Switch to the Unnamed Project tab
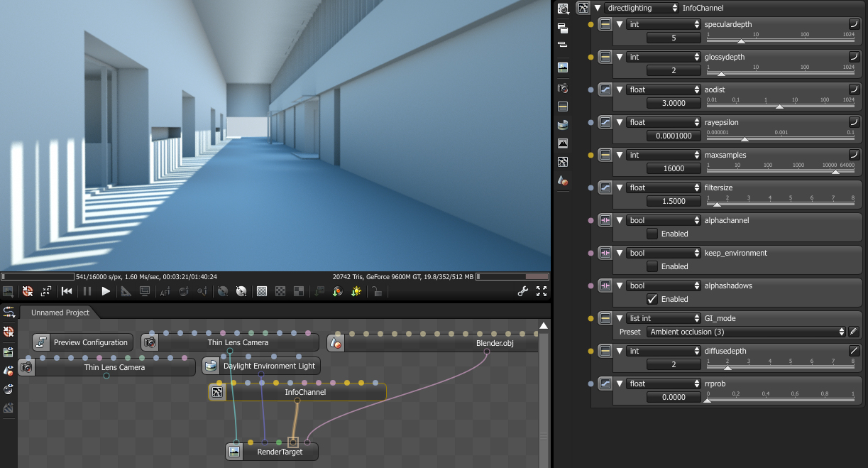The image size is (868, 468). pos(60,312)
